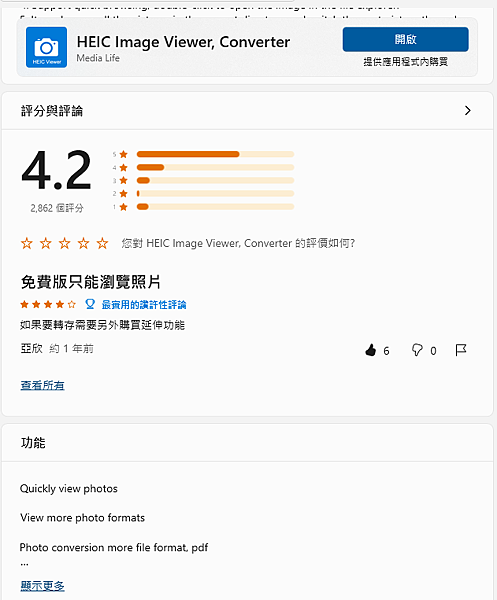The height and width of the screenshot is (600, 497).
Task: Give the app a two-star rating
Action: [x=46, y=243]
